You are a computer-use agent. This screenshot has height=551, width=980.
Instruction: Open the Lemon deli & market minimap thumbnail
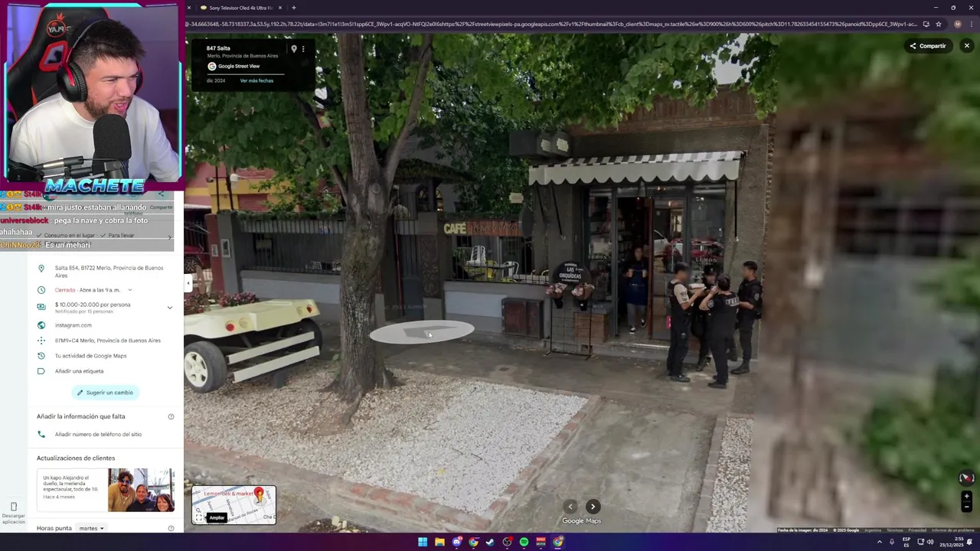[234, 504]
